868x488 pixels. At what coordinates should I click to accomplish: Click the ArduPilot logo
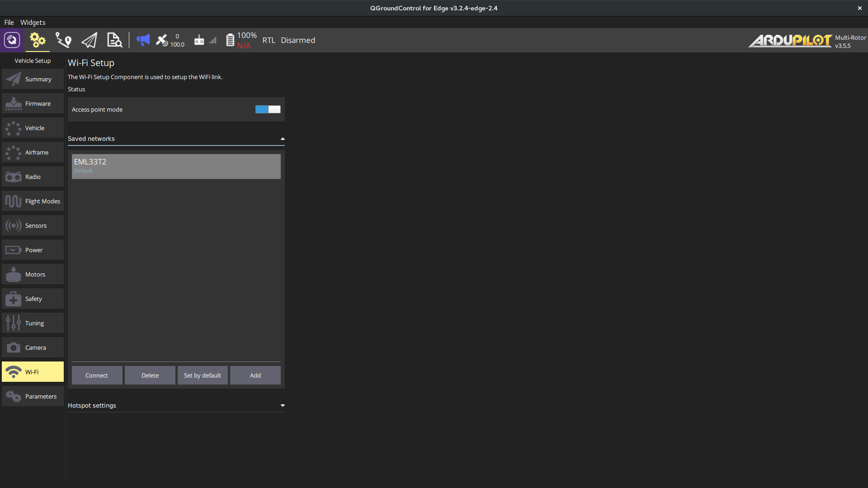790,41
